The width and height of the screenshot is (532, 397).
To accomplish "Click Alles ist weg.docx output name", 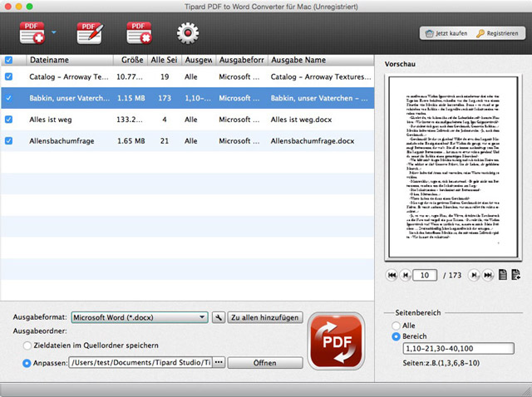I will pos(301,120).
